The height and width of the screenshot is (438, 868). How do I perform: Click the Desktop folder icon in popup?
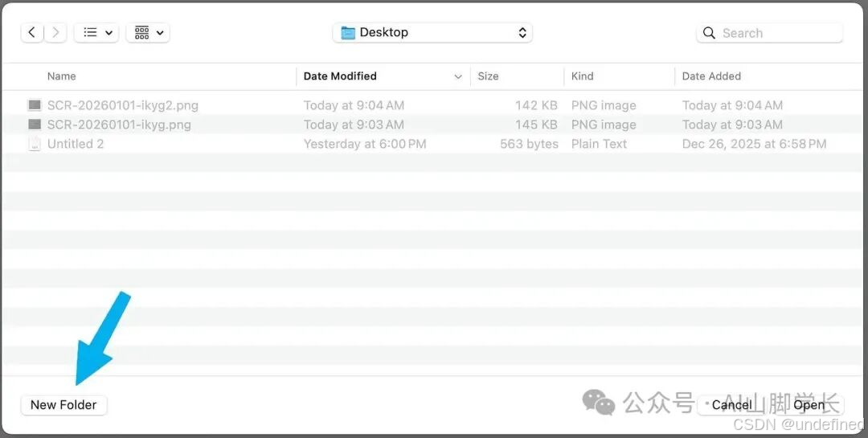point(348,33)
